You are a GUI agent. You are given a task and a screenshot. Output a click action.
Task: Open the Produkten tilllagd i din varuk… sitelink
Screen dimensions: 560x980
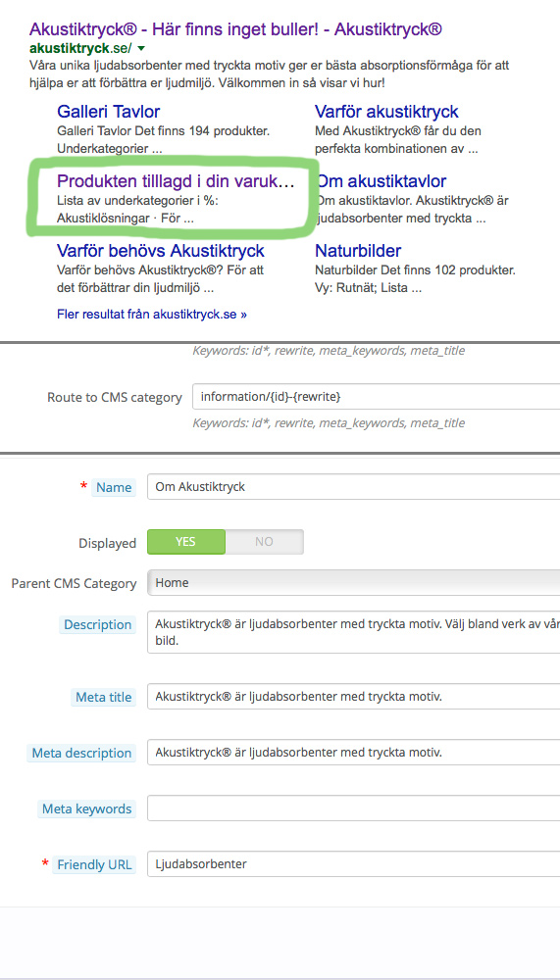176,181
